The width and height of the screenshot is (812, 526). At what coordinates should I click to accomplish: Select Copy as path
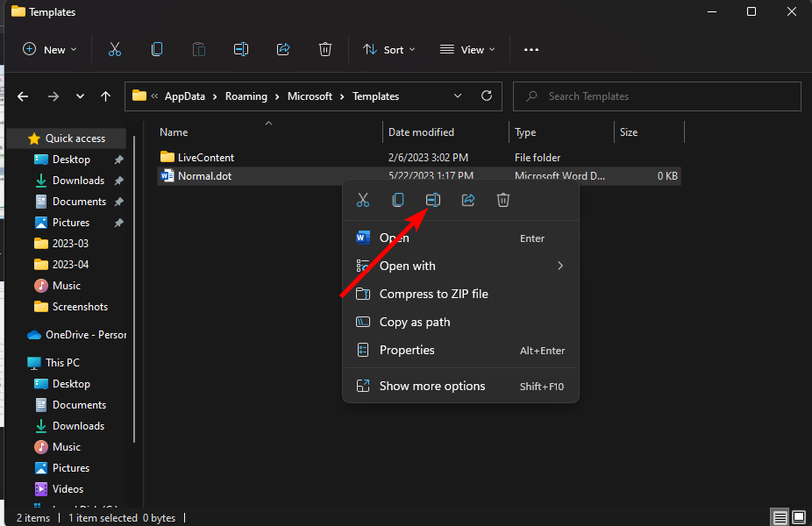(x=460, y=322)
